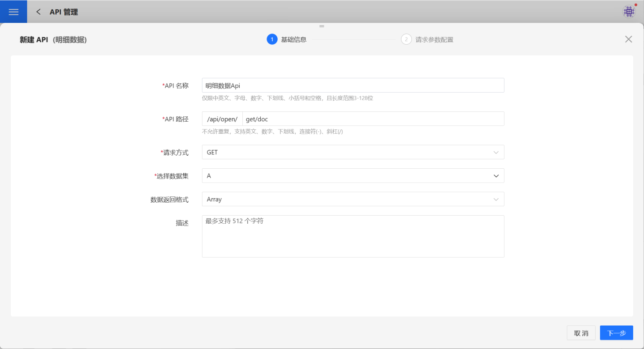
Task: Open the 选择数据集 dropdown showing A
Action: 352,176
